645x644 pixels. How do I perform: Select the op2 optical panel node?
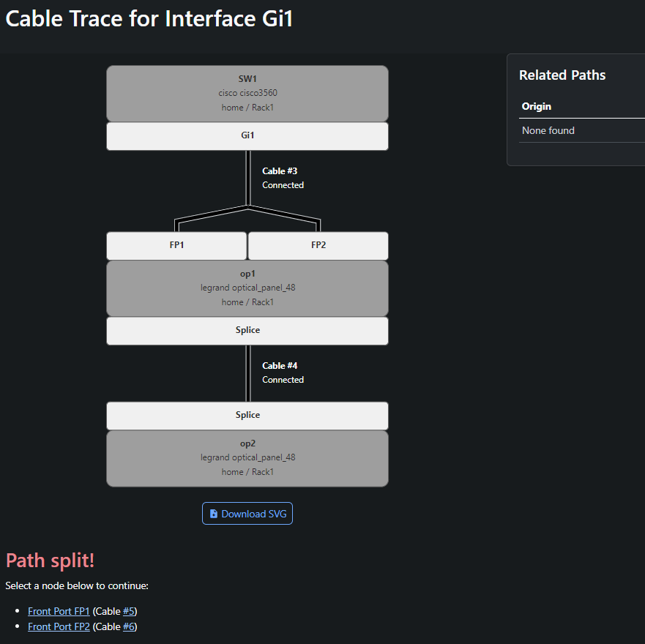(247, 459)
